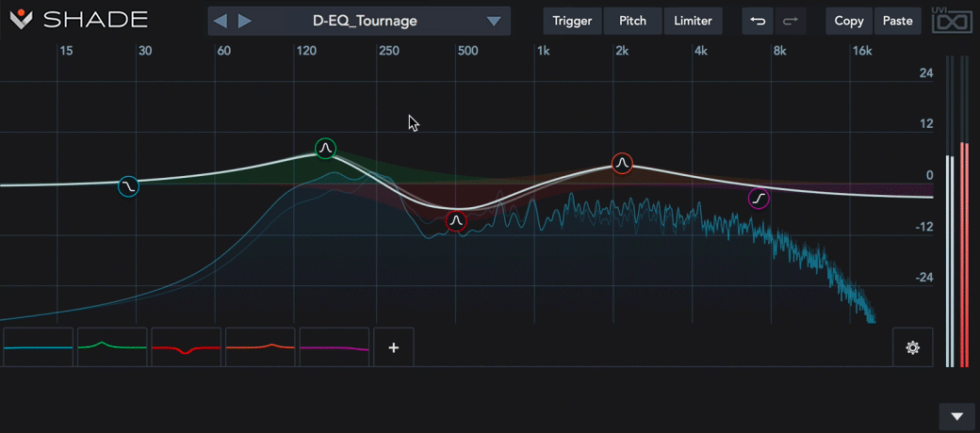Add a new filter band with plus

point(394,347)
